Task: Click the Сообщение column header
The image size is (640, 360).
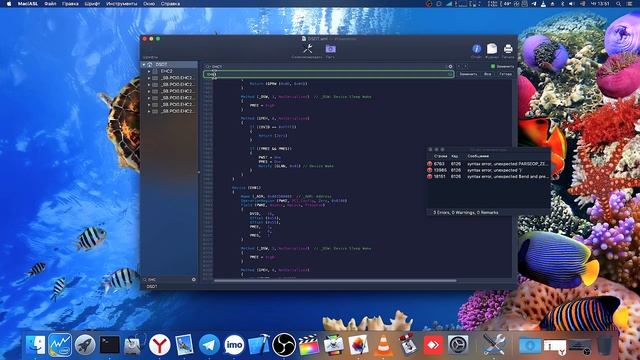Action: click(478, 156)
